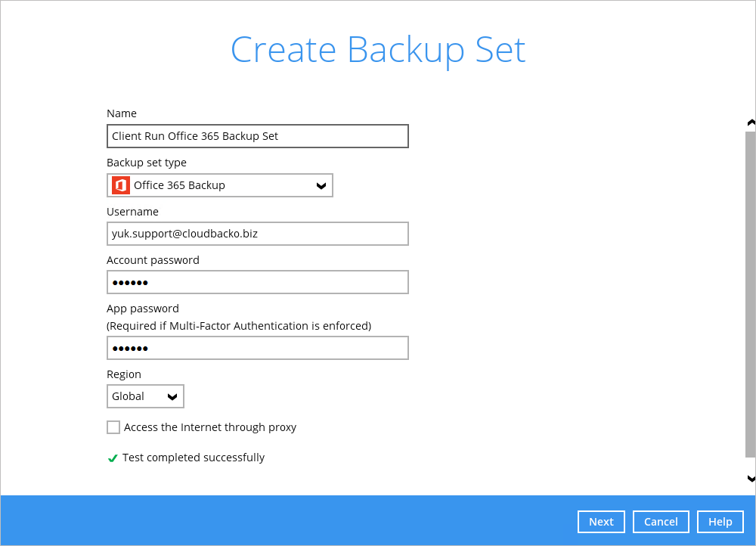Click into the App password field

coord(258,348)
